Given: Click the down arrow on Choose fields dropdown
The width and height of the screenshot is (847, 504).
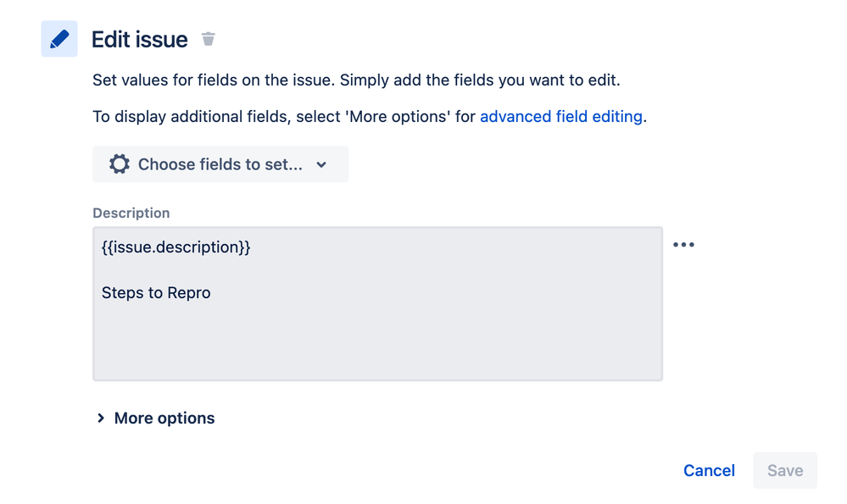Looking at the screenshot, I should [x=321, y=164].
